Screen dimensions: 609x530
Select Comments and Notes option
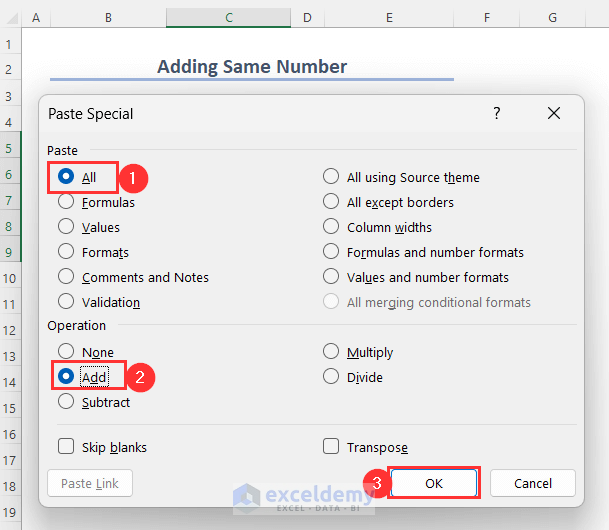click(x=66, y=277)
